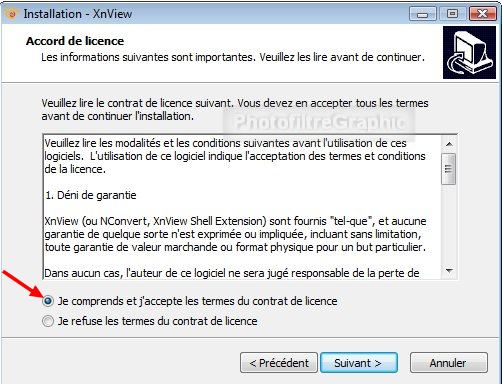The width and height of the screenshot is (502, 384).
Task: Click the XnView icon in the title bar
Action: [x=12, y=14]
